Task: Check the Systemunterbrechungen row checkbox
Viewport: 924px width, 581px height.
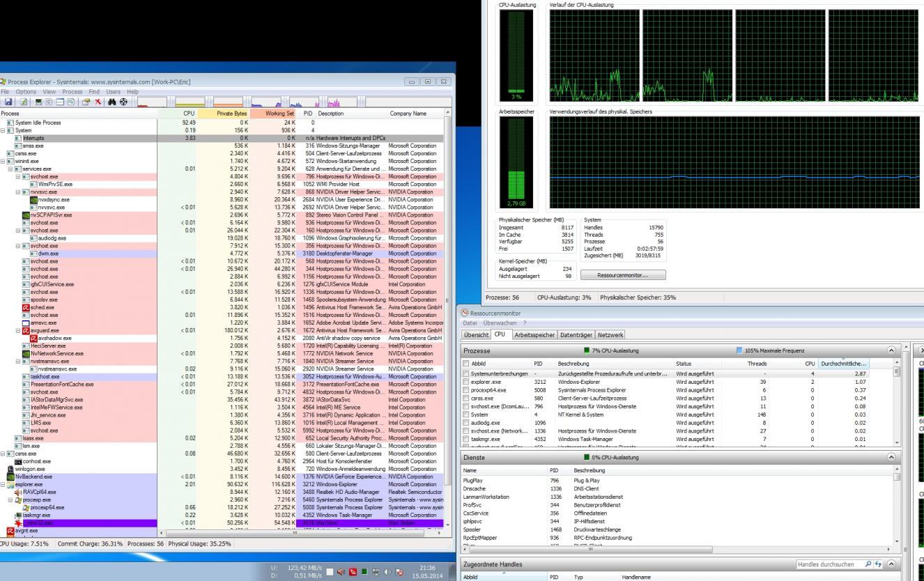Action: 465,374
